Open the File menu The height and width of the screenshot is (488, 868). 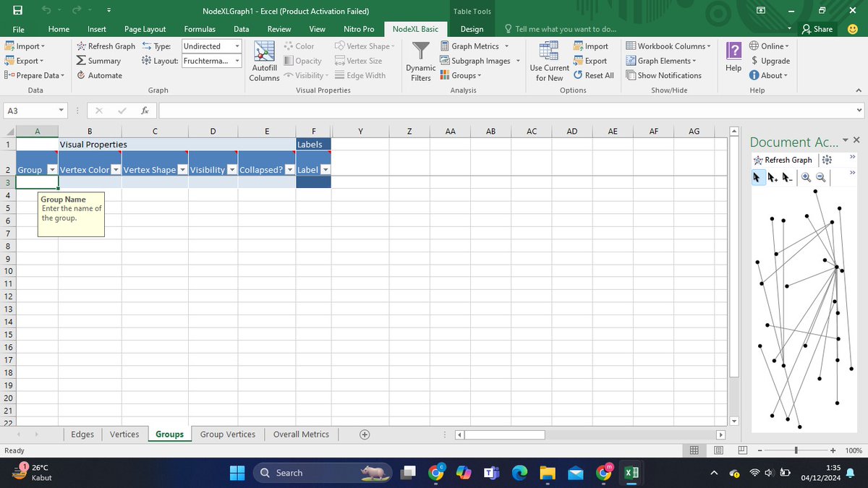[19, 29]
